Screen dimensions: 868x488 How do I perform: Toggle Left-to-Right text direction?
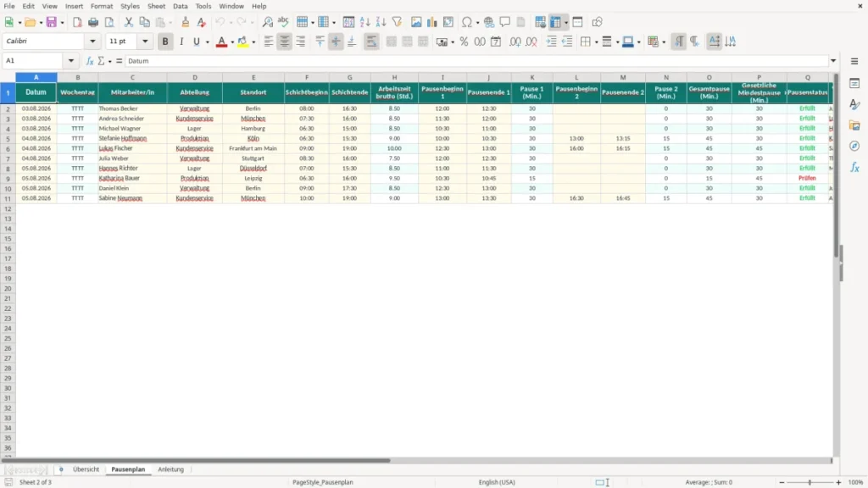point(679,42)
